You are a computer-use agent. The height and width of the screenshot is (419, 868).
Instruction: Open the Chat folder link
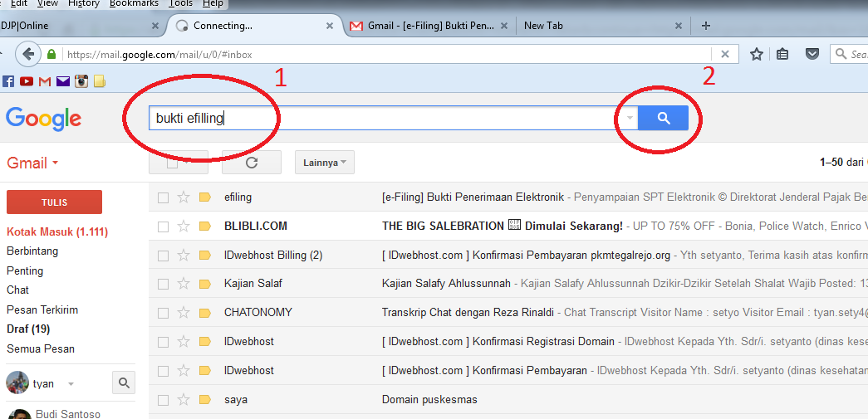pyautogui.click(x=17, y=290)
